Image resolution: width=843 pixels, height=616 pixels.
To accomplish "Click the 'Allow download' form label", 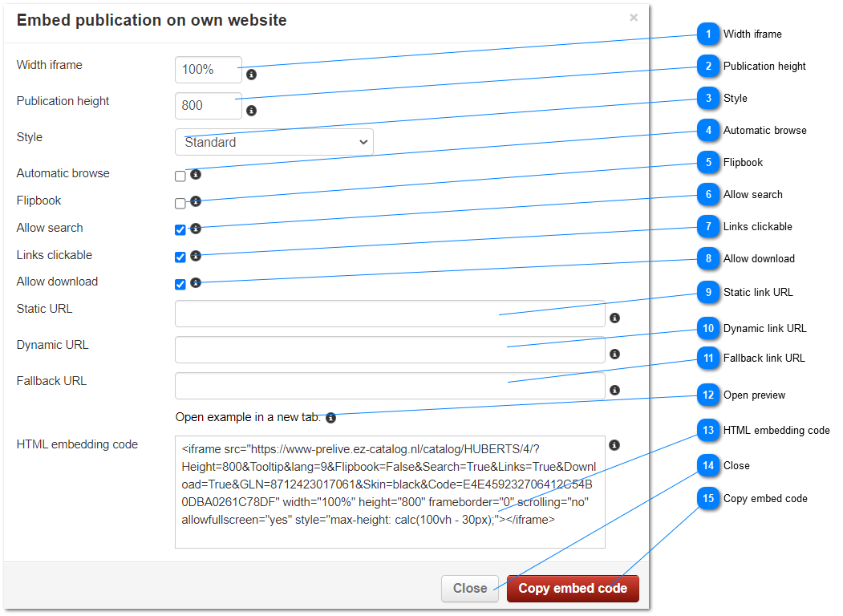I will [x=57, y=282].
